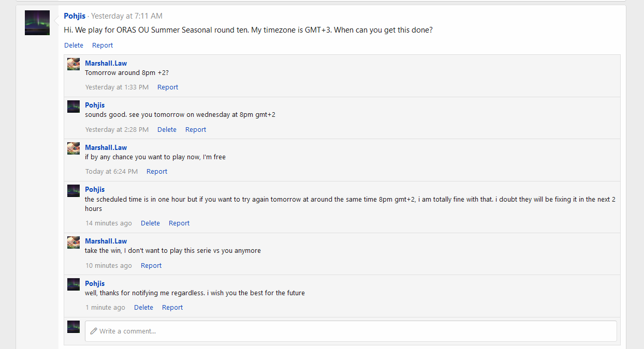Focus the "Write a comment..." field
This screenshot has height=349, width=644.
[x=350, y=331]
